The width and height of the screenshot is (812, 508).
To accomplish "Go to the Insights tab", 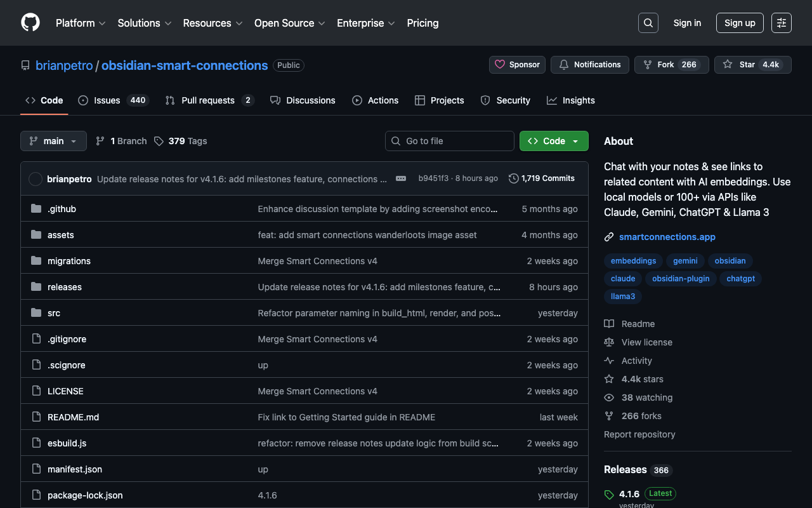I will click(x=571, y=100).
